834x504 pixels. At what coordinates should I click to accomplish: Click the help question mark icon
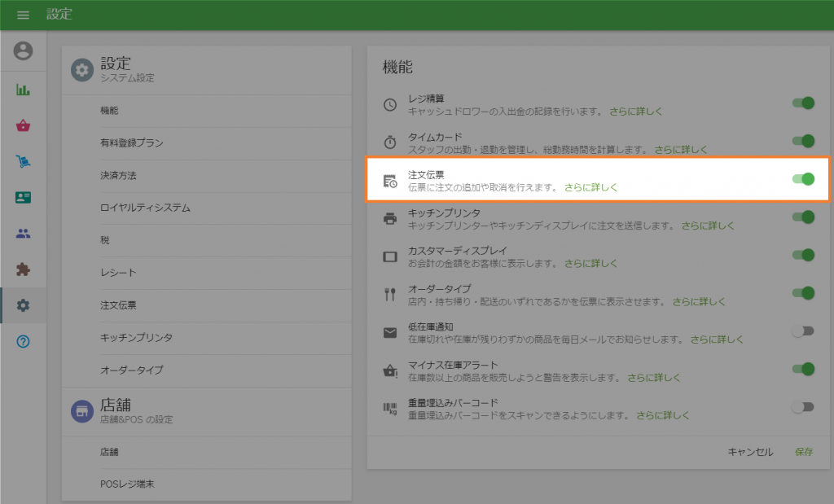[24, 341]
